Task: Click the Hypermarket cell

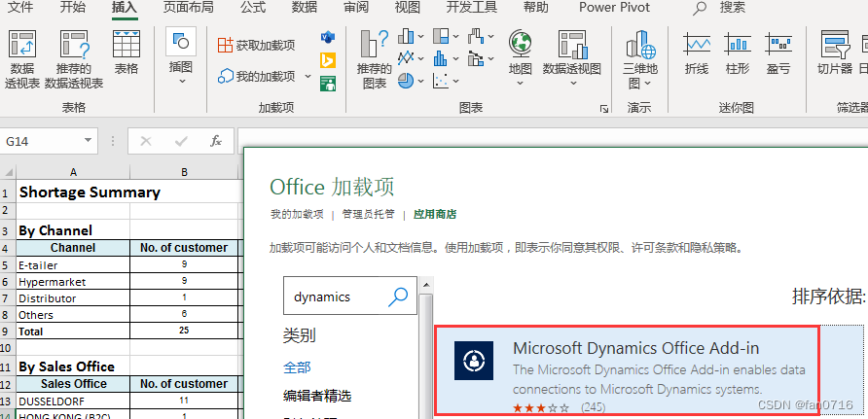Action: click(73, 282)
